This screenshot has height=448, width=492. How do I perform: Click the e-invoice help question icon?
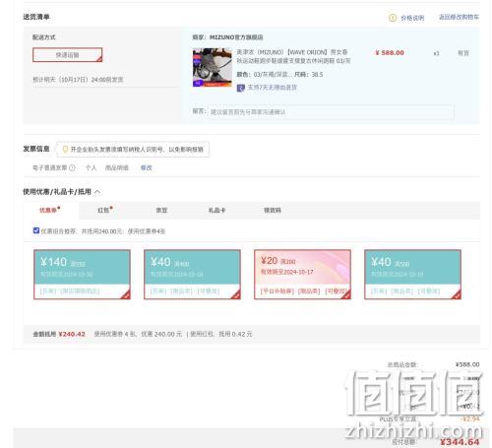(x=72, y=167)
